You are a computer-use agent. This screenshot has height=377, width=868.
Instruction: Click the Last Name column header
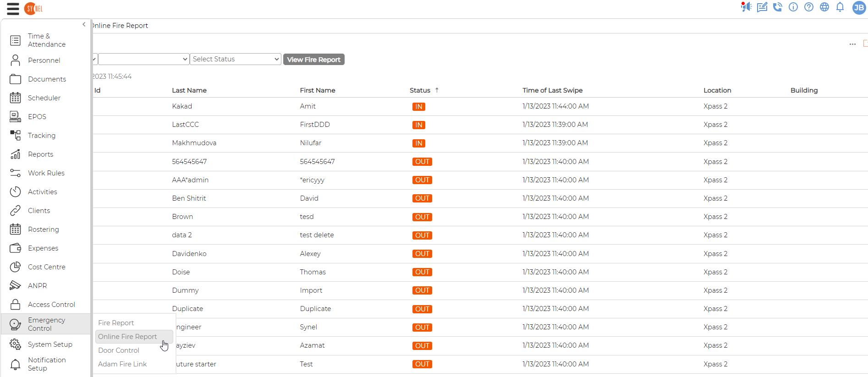click(x=189, y=90)
